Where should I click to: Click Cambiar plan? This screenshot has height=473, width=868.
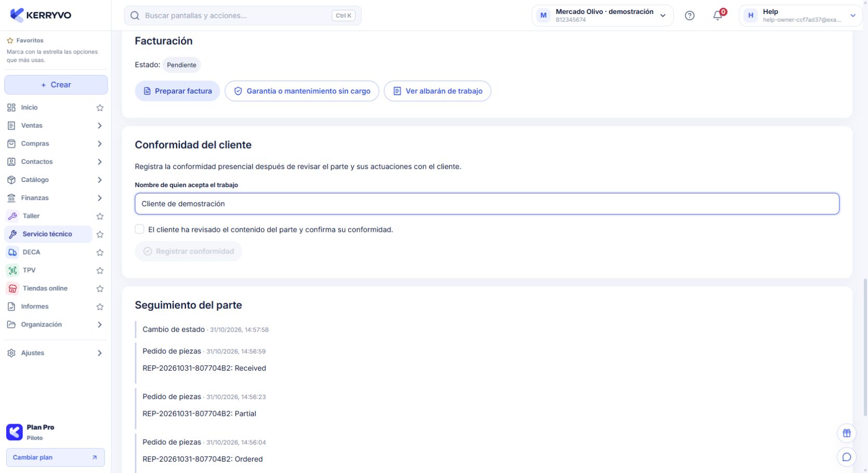pyautogui.click(x=56, y=457)
